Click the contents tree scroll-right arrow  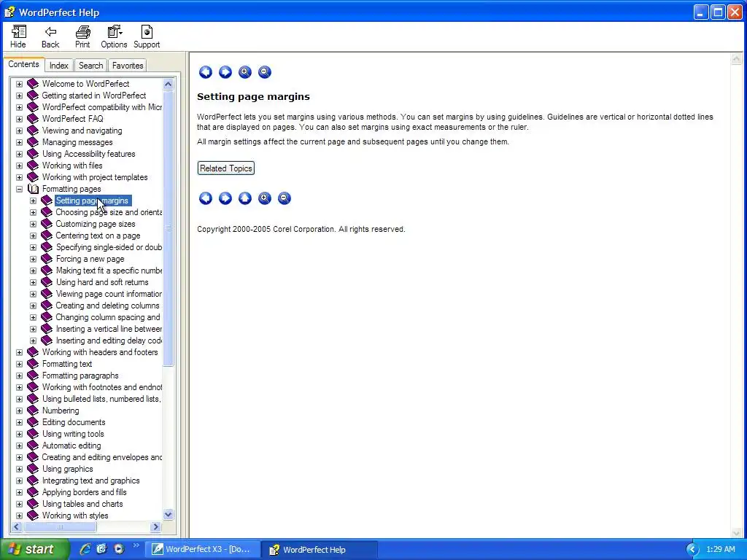coord(155,526)
